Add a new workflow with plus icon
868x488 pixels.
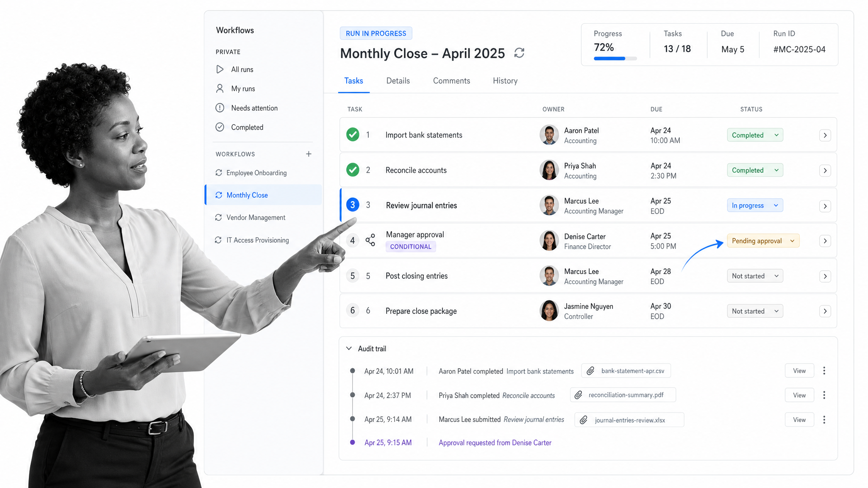point(309,154)
